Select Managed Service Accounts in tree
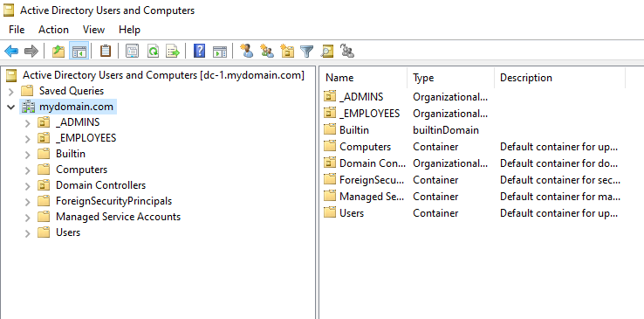This screenshot has width=644, height=319. [119, 217]
